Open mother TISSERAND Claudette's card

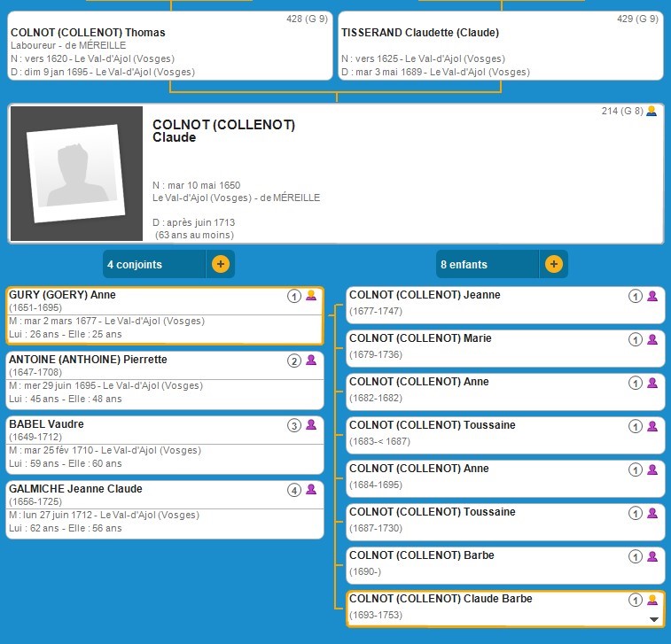501,46
